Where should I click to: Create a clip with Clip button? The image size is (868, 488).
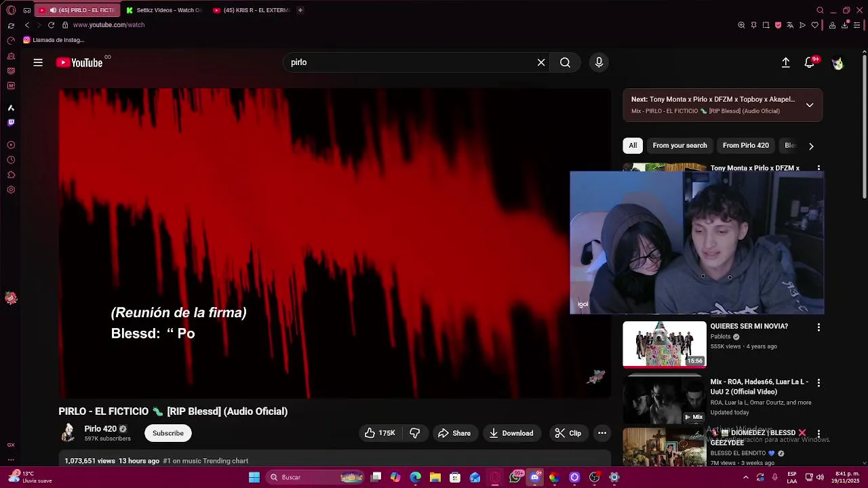tap(568, 433)
